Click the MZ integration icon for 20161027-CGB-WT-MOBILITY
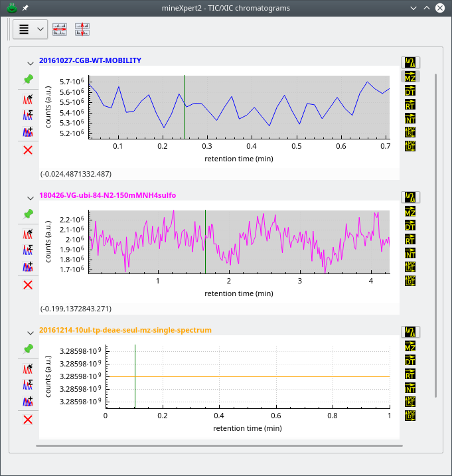This screenshot has width=452, height=476. coord(410,78)
